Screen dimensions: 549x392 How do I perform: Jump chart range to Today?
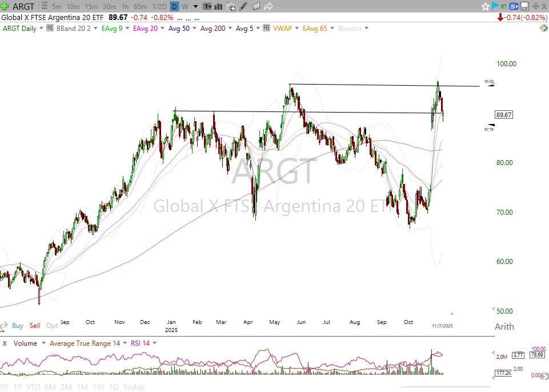[x=134, y=387]
